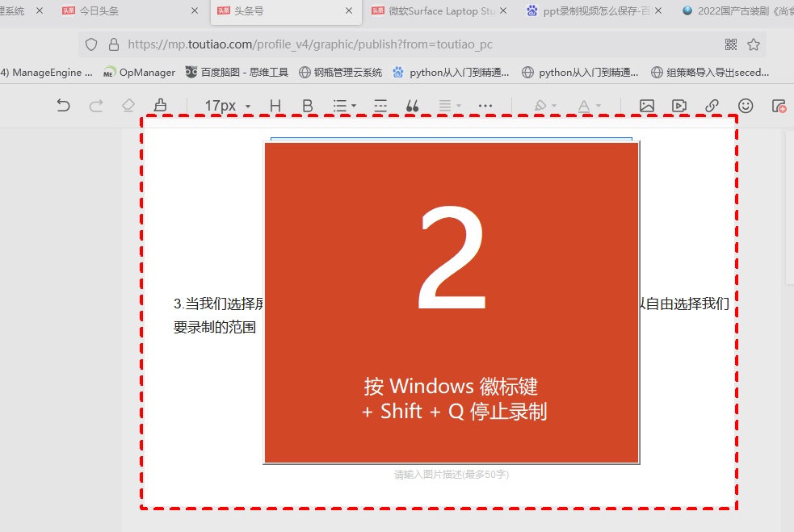Open the text alignment dropdown

pyautogui.click(x=450, y=106)
